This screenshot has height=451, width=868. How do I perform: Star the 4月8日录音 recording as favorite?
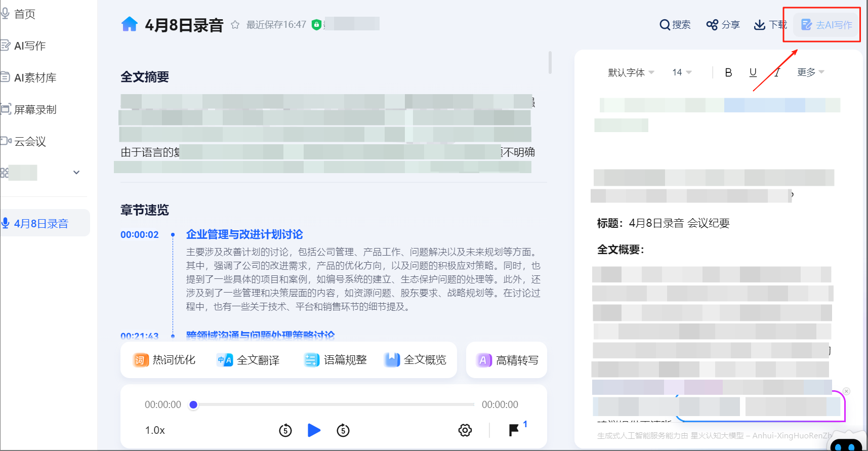pos(235,25)
